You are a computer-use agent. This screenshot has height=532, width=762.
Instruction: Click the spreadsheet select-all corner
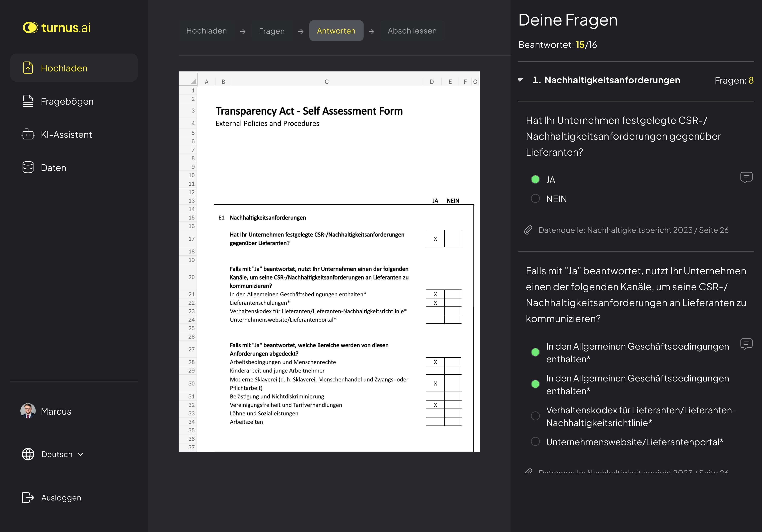[193, 81]
